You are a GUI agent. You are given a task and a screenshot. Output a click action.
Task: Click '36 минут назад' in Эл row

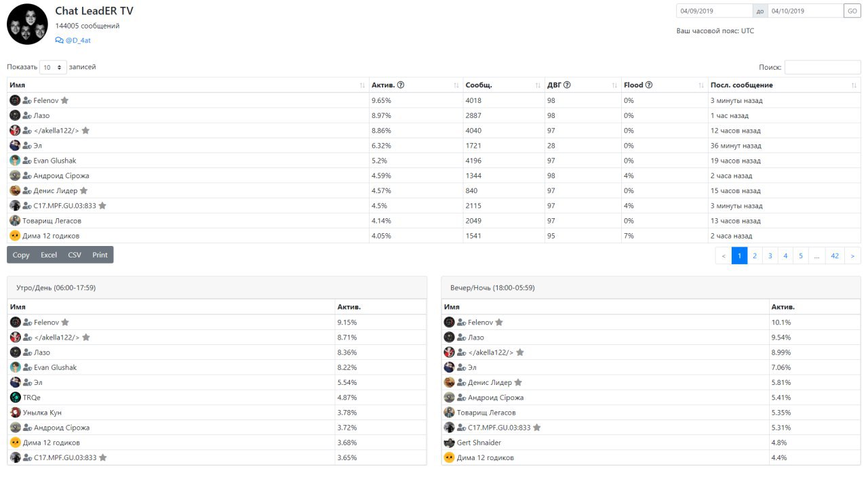[737, 146]
